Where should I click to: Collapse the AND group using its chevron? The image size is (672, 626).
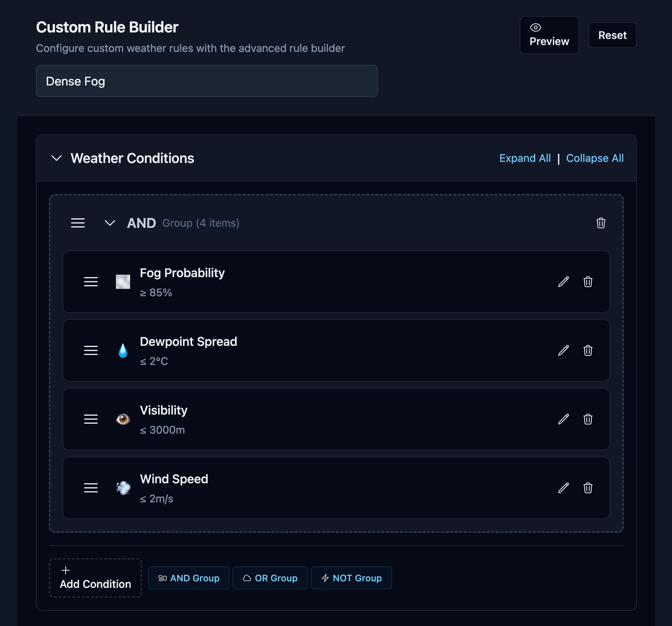(x=110, y=223)
